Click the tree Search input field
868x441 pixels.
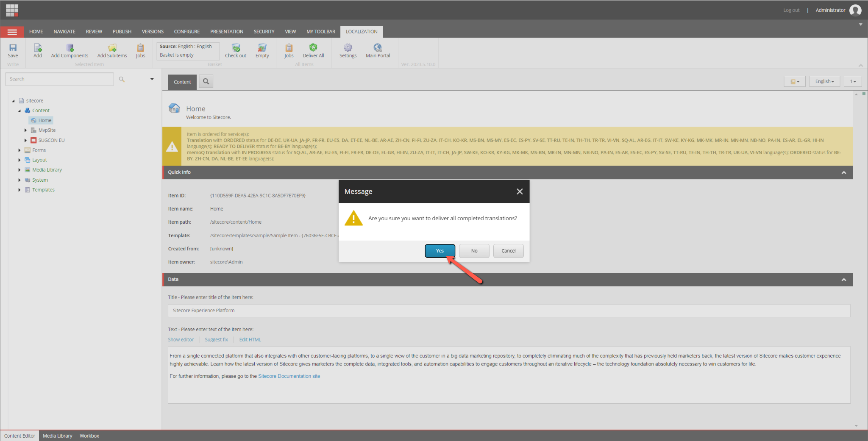pos(59,79)
